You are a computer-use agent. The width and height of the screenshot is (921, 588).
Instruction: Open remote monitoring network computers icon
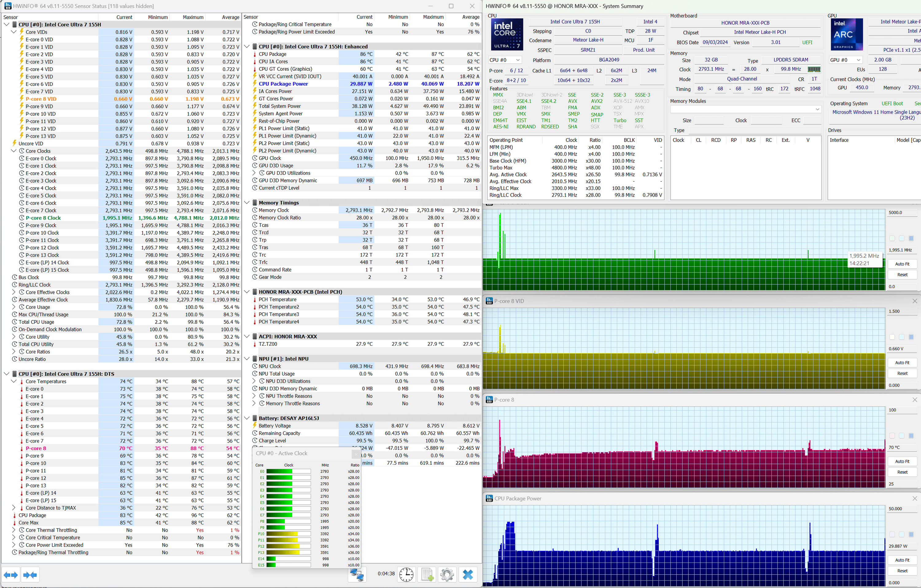pos(357,574)
